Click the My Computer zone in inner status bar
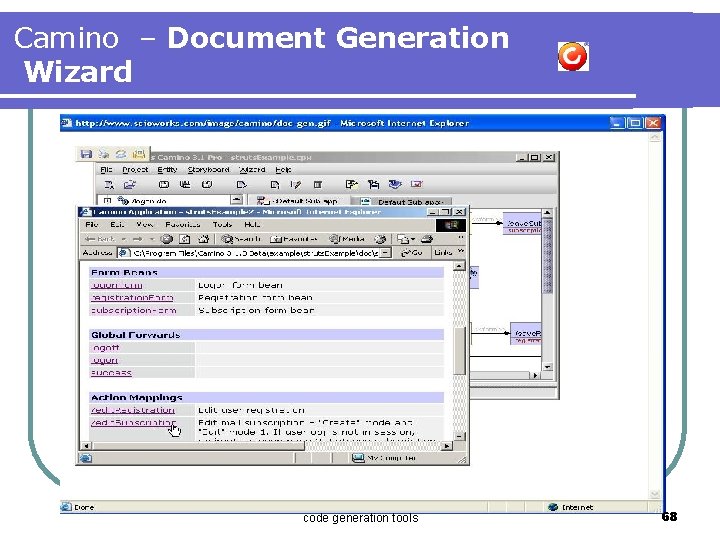 pyautogui.click(x=384, y=458)
